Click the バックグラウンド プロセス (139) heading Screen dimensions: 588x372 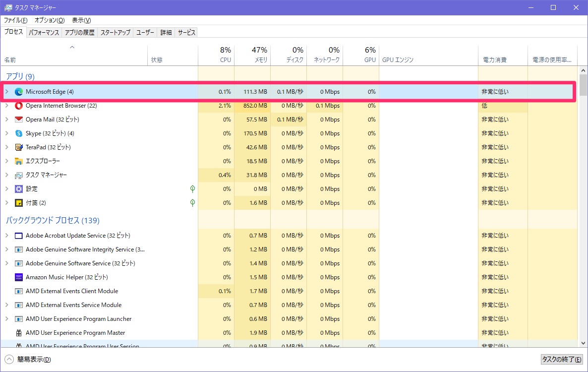click(53, 220)
